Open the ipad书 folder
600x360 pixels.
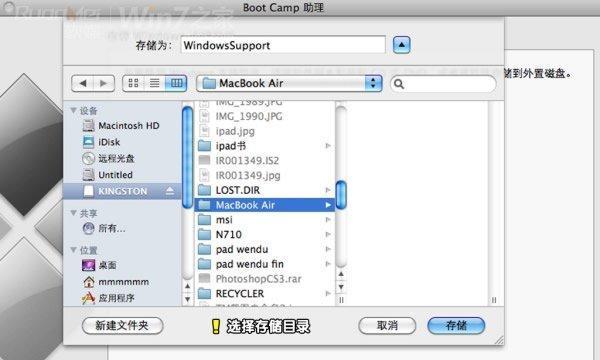click(264, 146)
